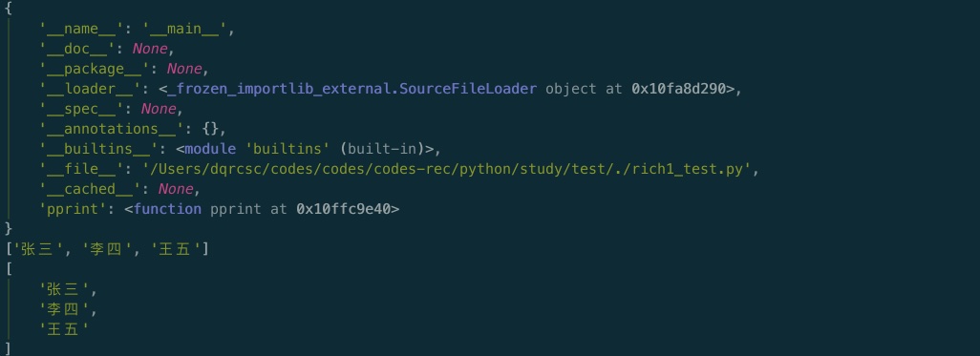Click '张三' in the expanded list
Viewport: 980px width, 356px height.
(x=64, y=289)
